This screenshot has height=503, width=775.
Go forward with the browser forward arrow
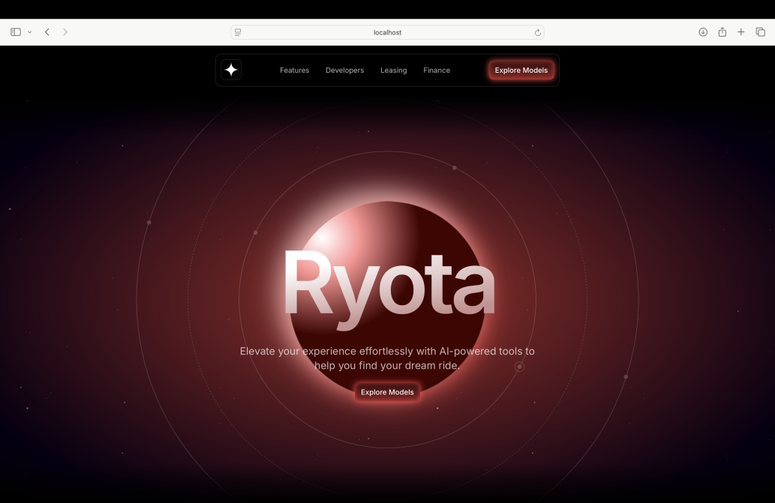pyautogui.click(x=65, y=32)
